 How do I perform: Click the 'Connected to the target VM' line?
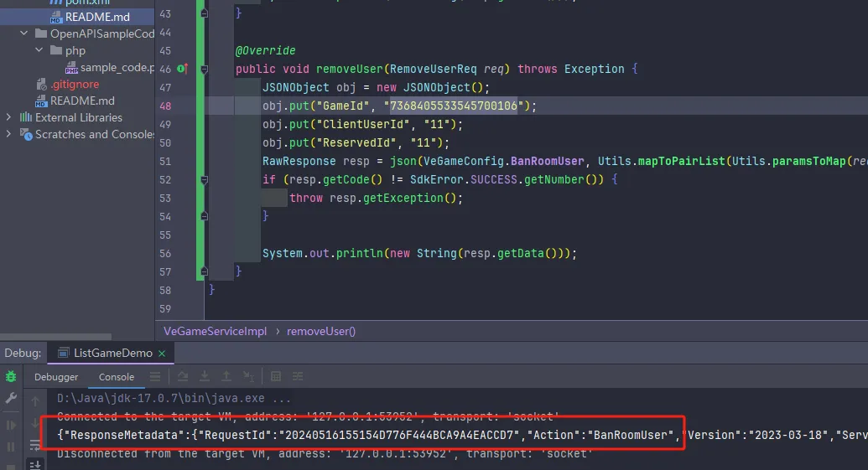[x=308, y=416]
